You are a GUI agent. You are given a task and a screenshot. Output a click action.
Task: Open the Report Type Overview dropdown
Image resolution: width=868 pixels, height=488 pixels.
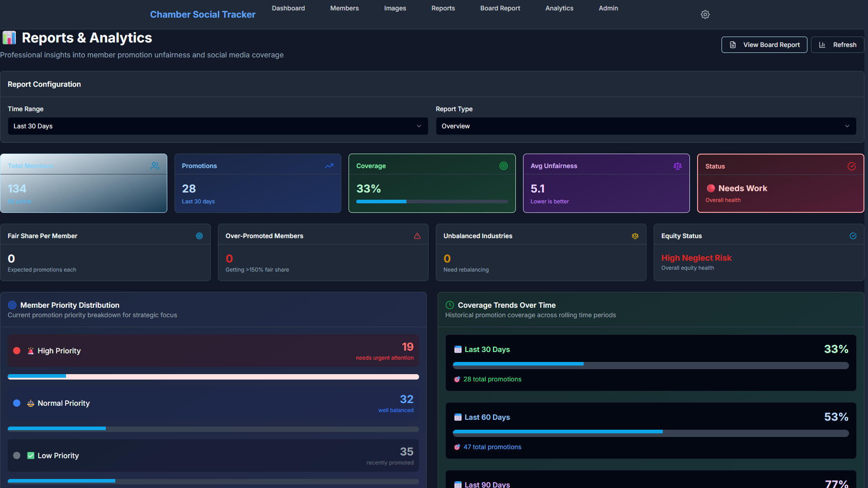point(646,126)
